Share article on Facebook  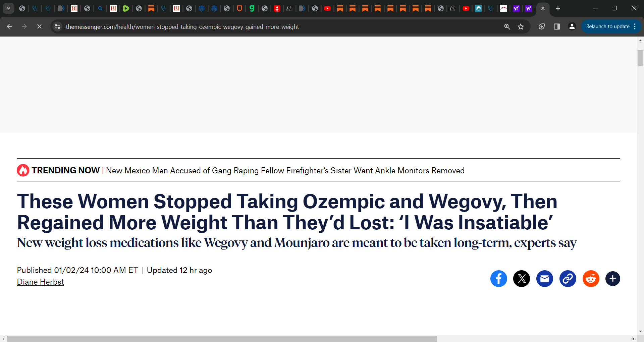[498, 279]
